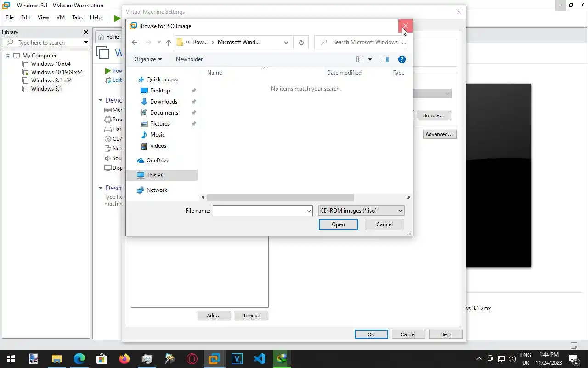The image size is (588, 368).
Task: Open CD-ROM images (*.iso) file type dropdown
Action: click(x=362, y=211)
